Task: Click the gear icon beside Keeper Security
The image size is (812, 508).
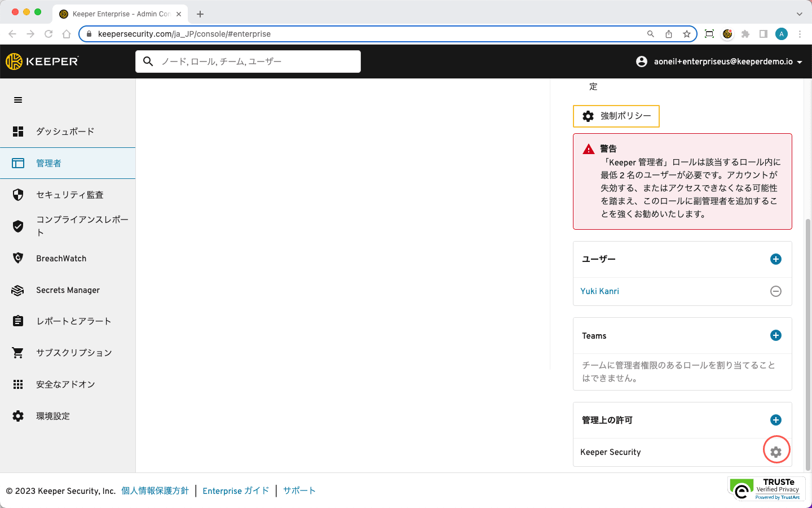Action: coord(776,452)
